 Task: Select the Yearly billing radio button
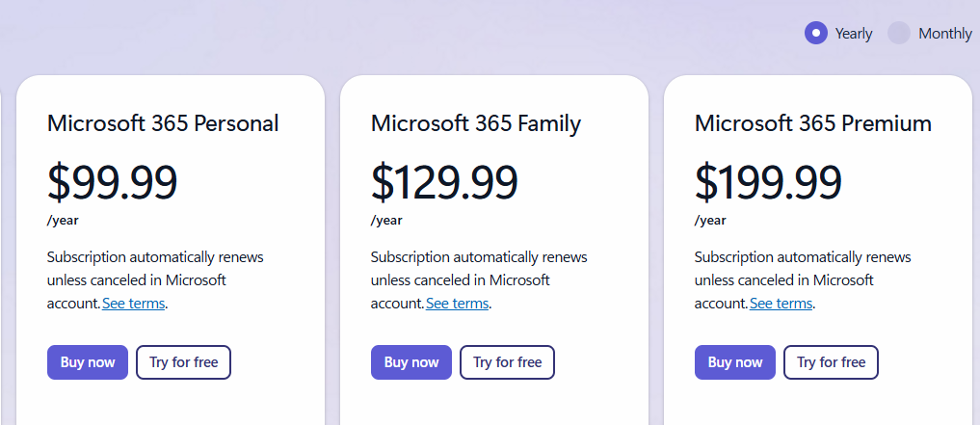(x=815, y=33)
